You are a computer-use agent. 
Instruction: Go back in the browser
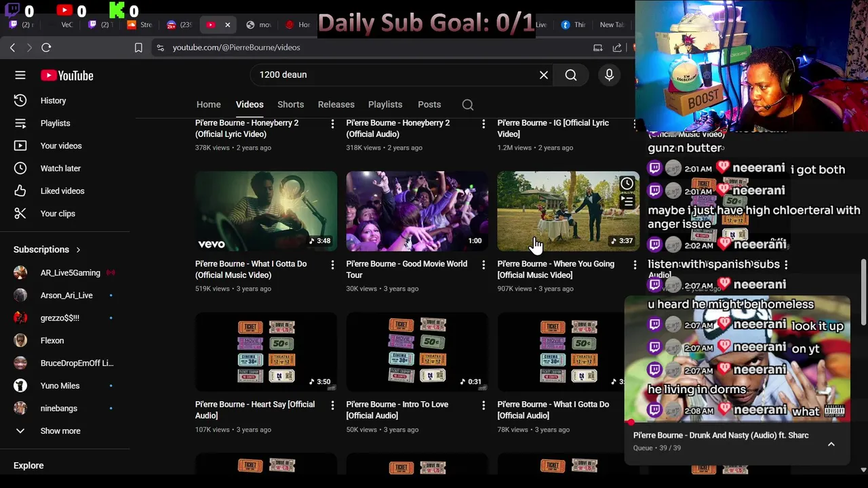pyautogui.click(x=12, y=47)
